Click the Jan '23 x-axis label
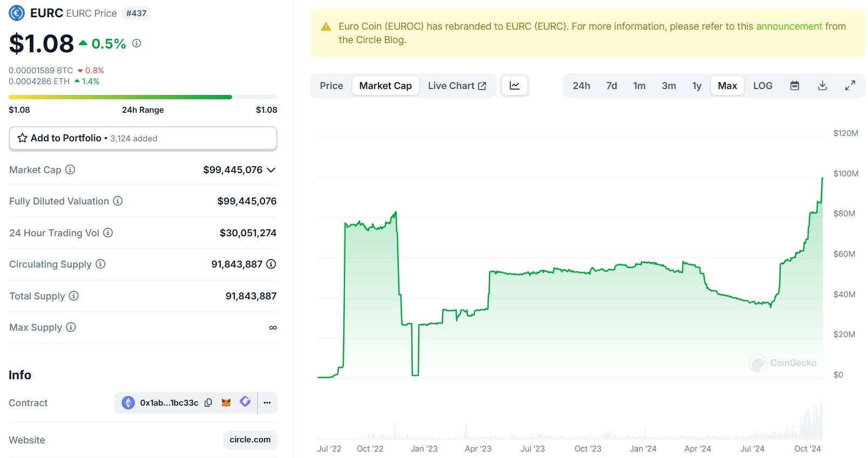The image size is (868, 458). (x=424, y=449)
